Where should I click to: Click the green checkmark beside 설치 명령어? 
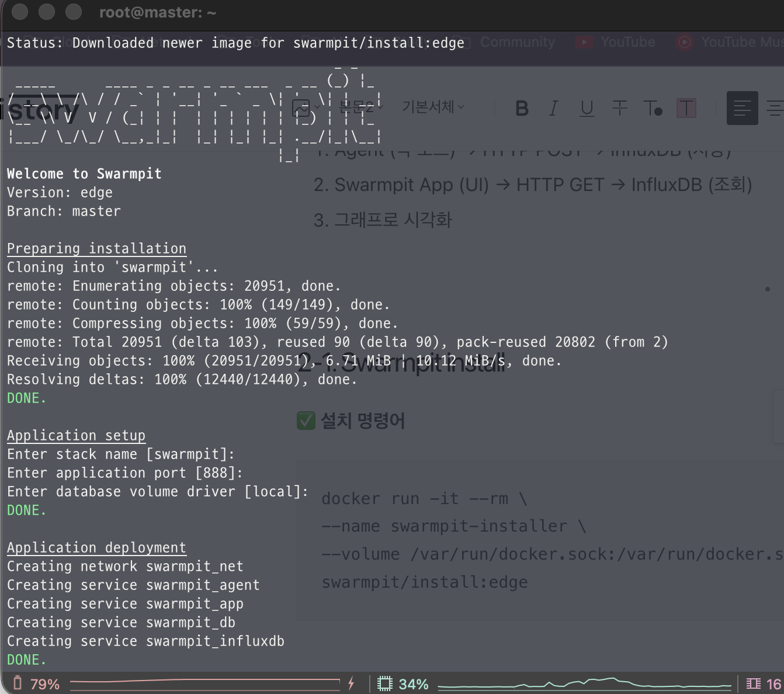(x=306, y=421)
